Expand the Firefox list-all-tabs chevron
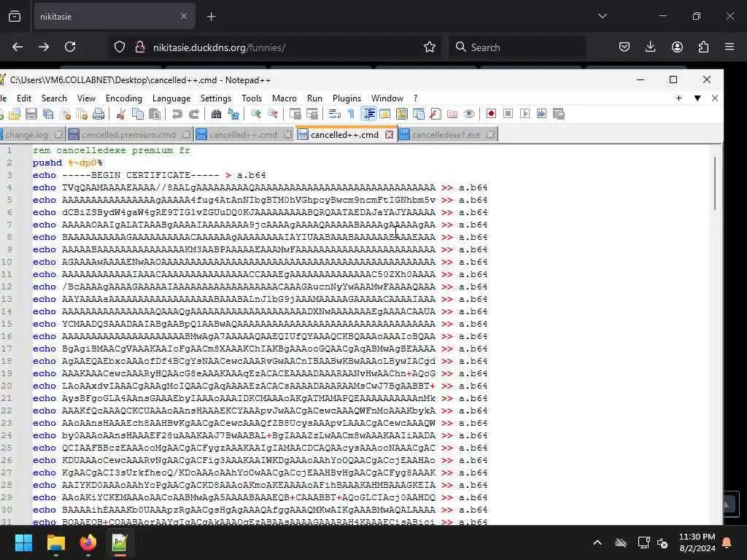The height and width of the screenshot is (560, 747). tap(602, 16)
